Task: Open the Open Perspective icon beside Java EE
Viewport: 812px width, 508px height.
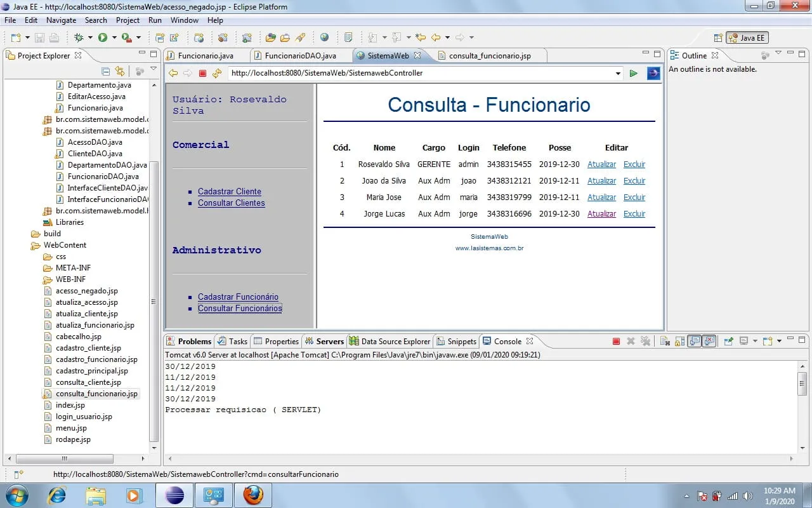Action: (718, 38)
